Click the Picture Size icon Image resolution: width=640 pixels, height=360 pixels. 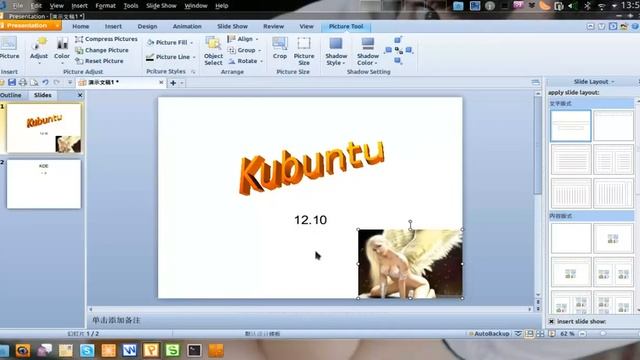(x=304, y=51)
